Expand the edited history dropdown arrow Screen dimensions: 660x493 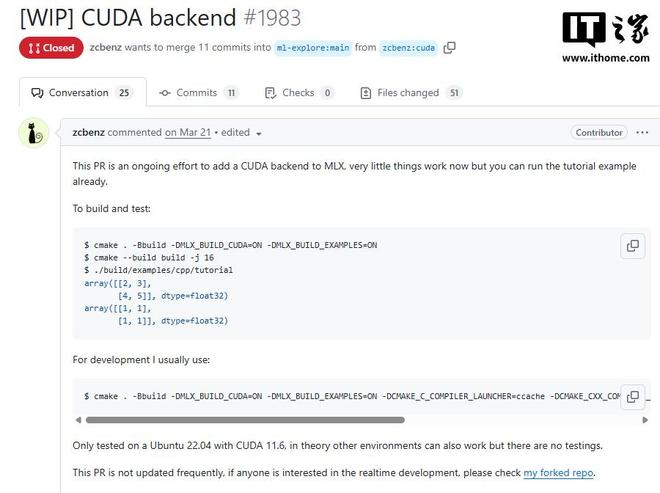pyautogui.click(x=259, y=133)
